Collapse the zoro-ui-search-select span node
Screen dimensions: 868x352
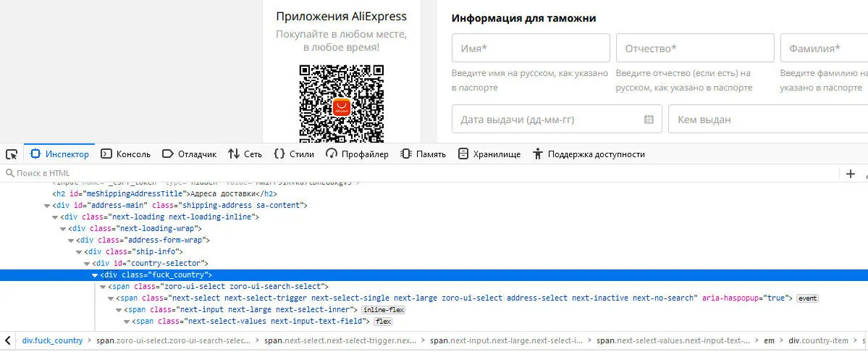102,287
